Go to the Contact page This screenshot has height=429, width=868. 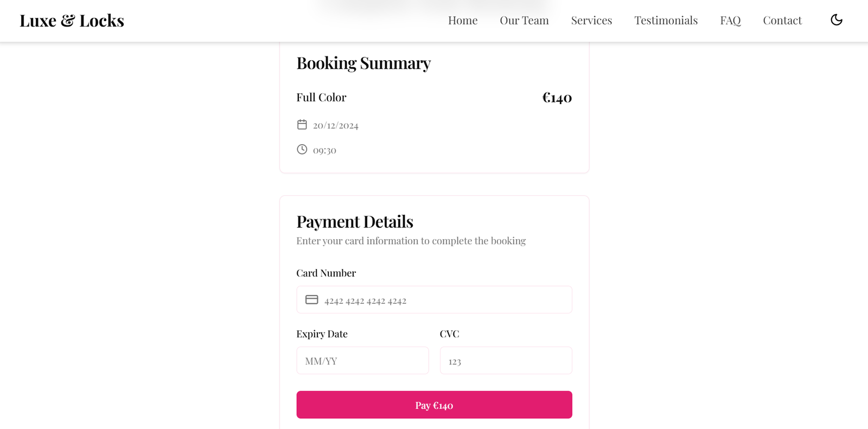pos(782,21)
